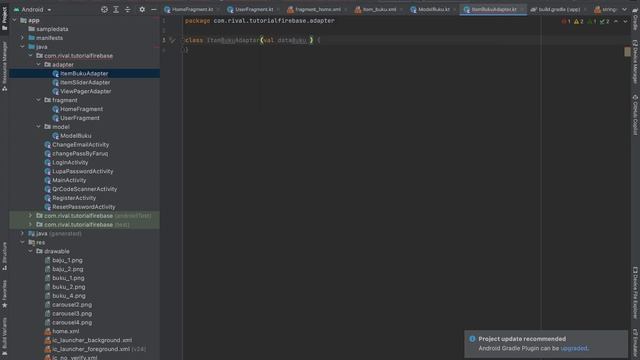Show hidden editor tabs dropdown arrow
Image resolution: width=640 pixels, height=360 pixels.
(x=624, y=9)
